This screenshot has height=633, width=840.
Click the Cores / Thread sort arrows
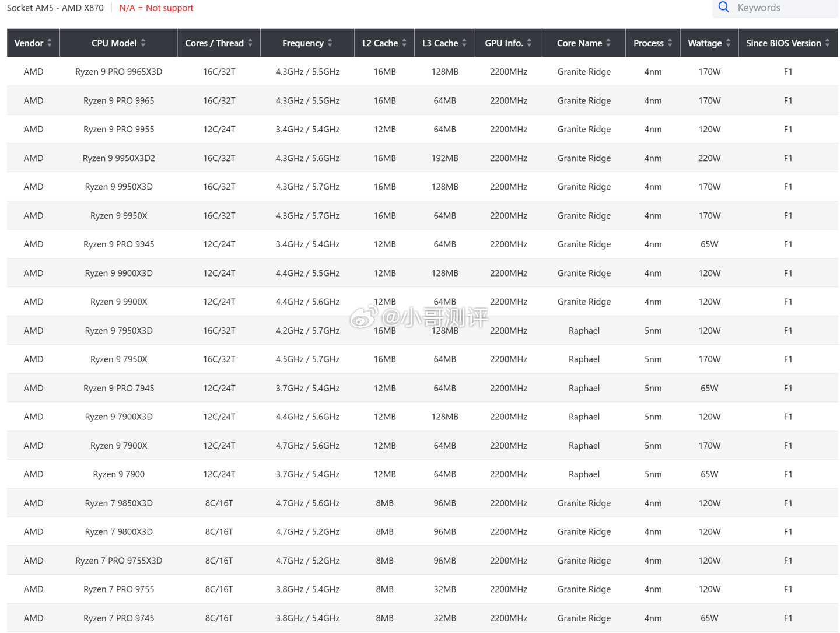250,43
